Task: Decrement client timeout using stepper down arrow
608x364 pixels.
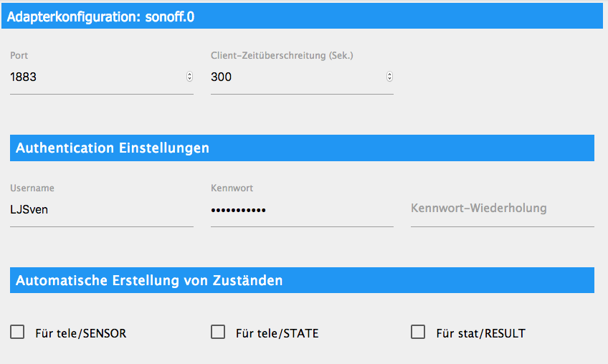Action: pos(389,80)
